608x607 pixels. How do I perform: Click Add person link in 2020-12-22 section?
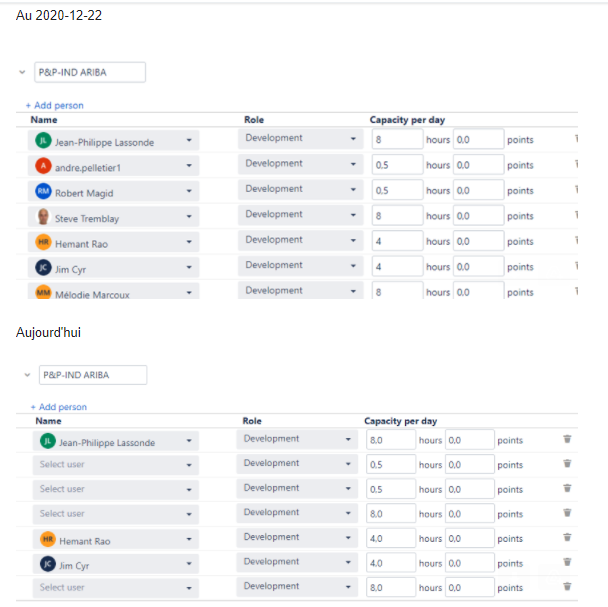click(55, 105)
